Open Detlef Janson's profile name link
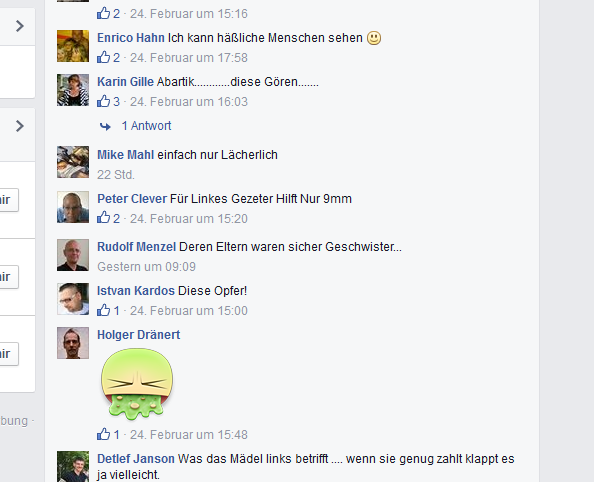594x482 pixels. click(136, 459)
